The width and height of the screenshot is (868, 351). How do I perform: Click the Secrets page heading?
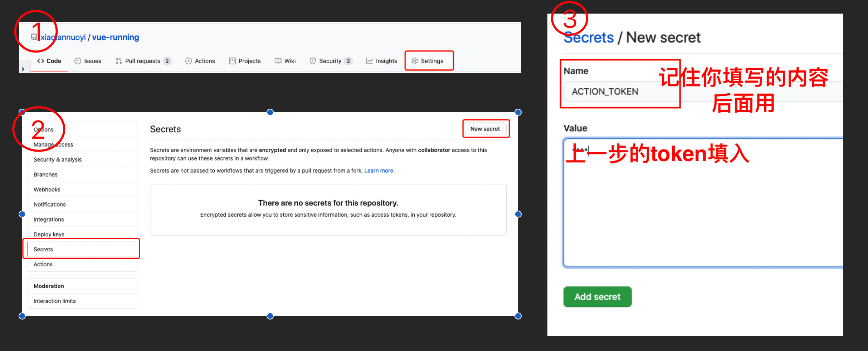pos(165,129)
